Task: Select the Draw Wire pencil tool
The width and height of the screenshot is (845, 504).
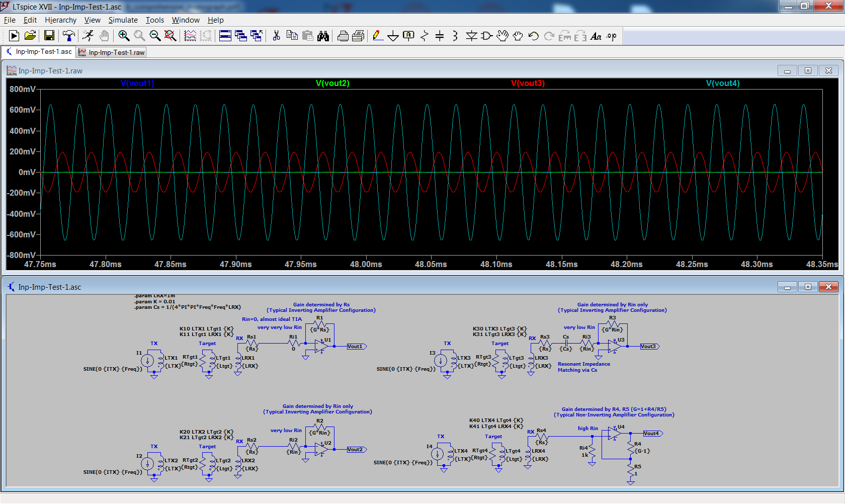Action: point(378,36)
